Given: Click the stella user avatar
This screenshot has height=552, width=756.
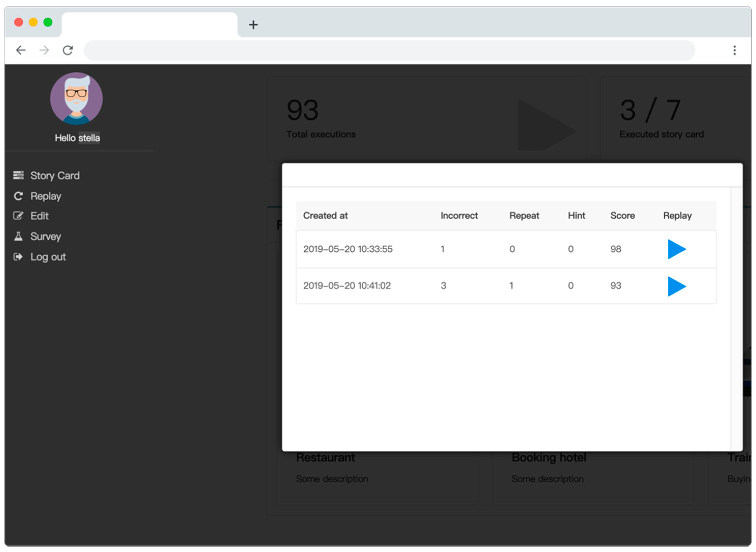Looking at the screenshot, I should pos(76,99).
